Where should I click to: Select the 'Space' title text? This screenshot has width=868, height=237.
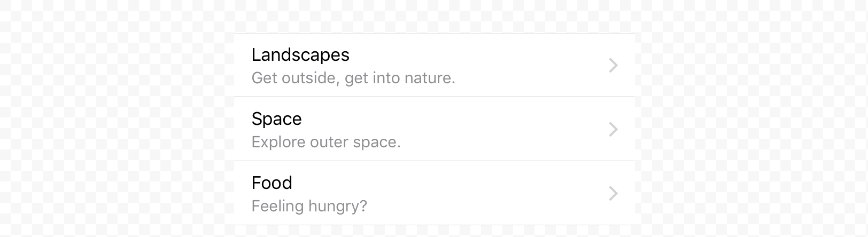(x=276, y=119)
